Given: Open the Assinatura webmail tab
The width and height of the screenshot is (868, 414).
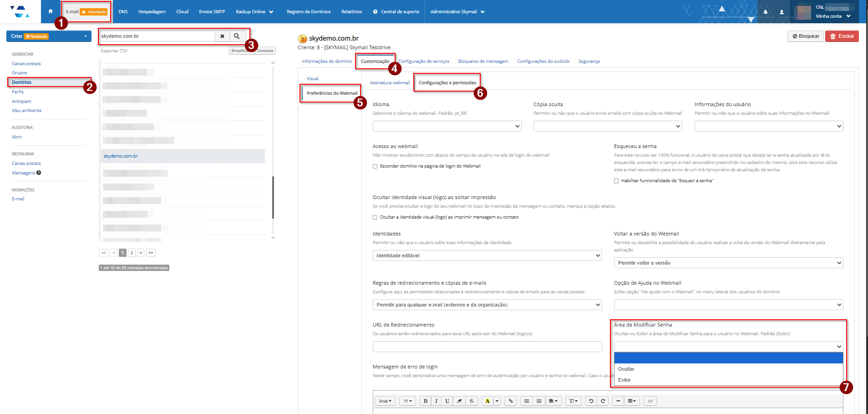Looking at the screenshot, I should [x=390, y=83].
